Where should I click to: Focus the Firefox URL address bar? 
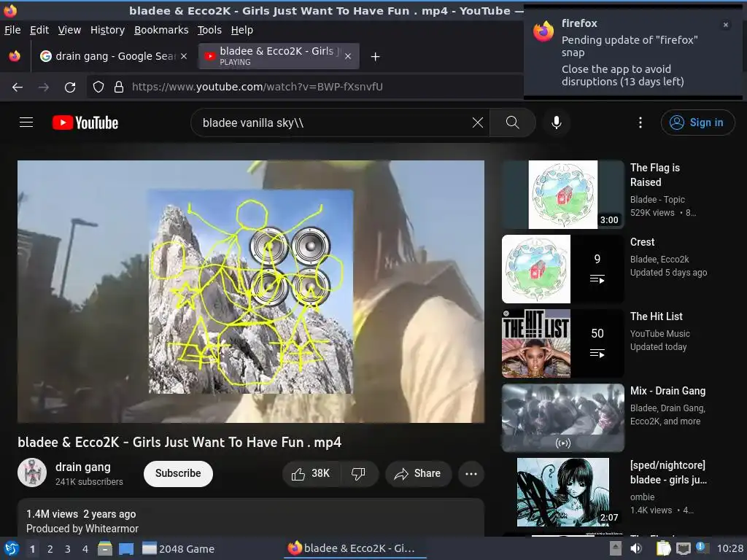pos(258,87)
